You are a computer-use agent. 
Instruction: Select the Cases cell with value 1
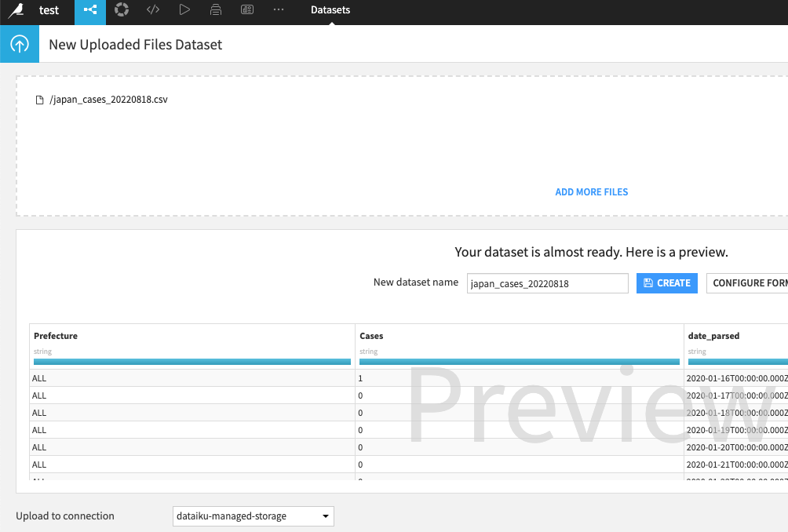click(x=519, y=378)
